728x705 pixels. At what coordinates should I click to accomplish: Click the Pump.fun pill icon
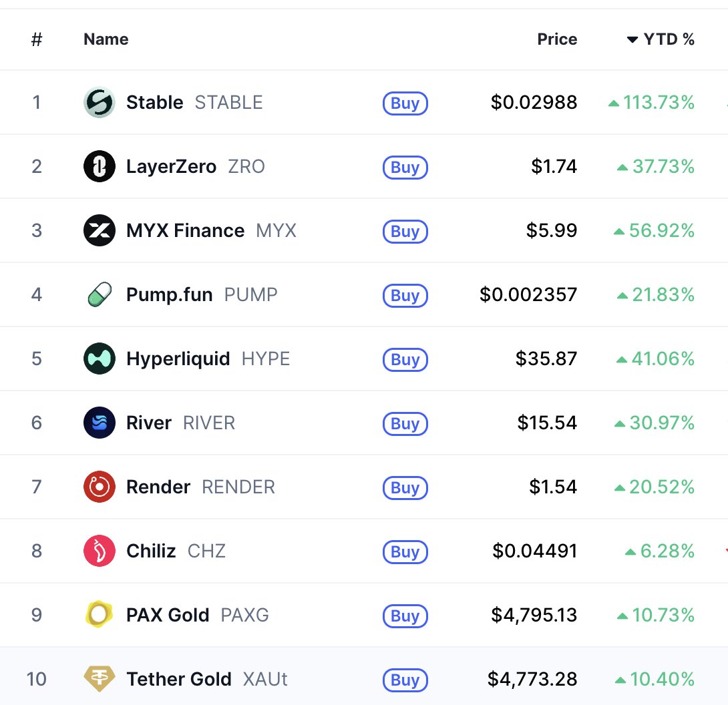pos(100,295)
